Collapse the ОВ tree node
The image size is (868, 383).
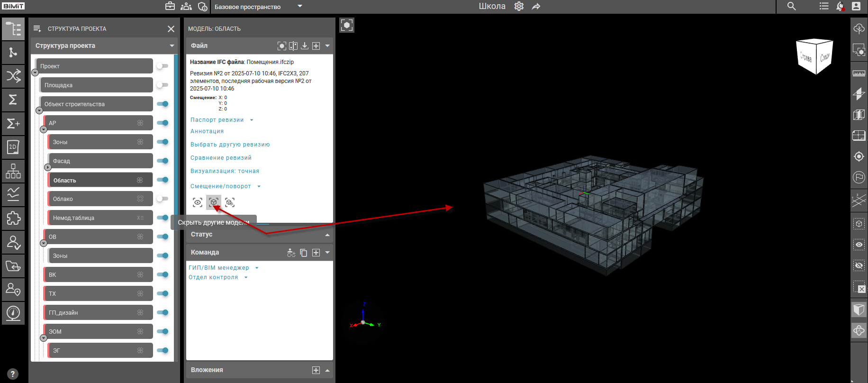tap(44, 243)
